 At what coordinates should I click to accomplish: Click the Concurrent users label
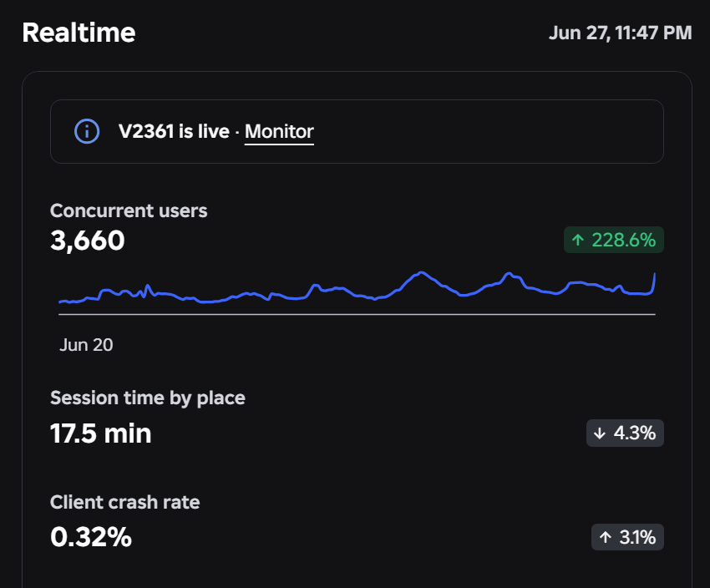(129, 211)
